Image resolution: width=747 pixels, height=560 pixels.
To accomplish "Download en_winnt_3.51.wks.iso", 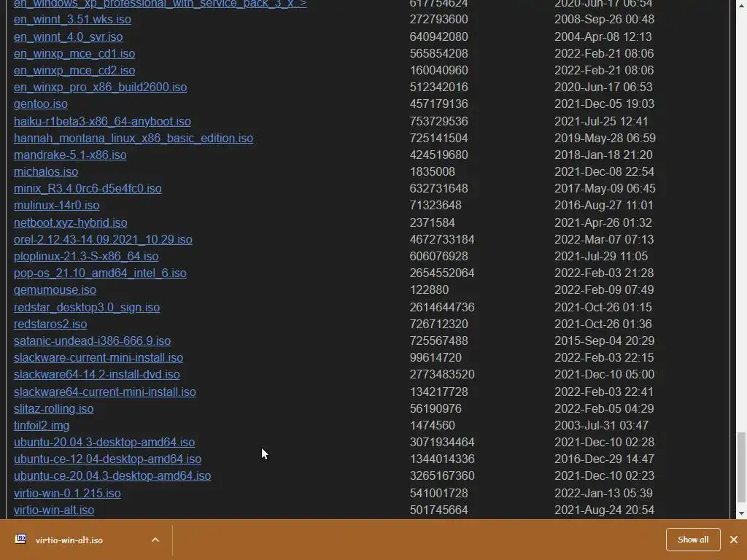I will click(x=72, y=20).
